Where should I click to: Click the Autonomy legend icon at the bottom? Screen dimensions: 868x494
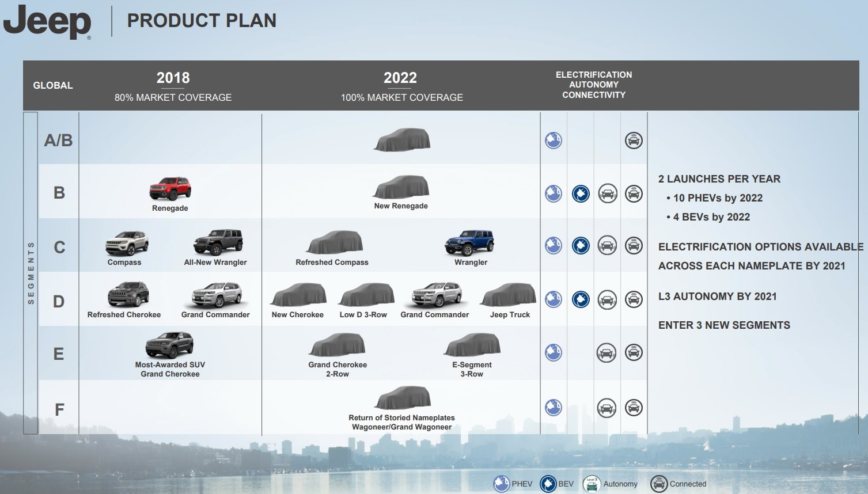pyautogui.click(x=592, y=484)
